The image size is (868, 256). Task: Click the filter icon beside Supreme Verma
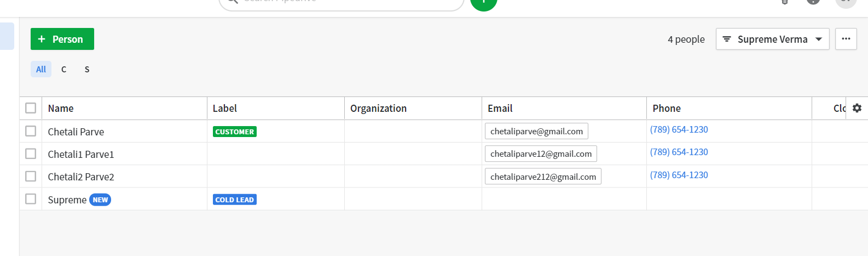point(727,39)
